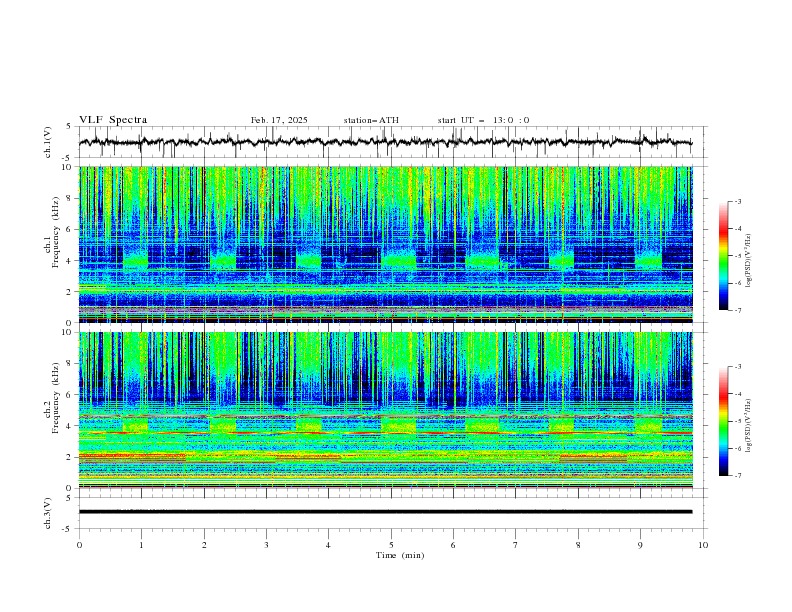Click the "start UT = 13:0 :0" text

pyautogui.click(x=483, y=120)
